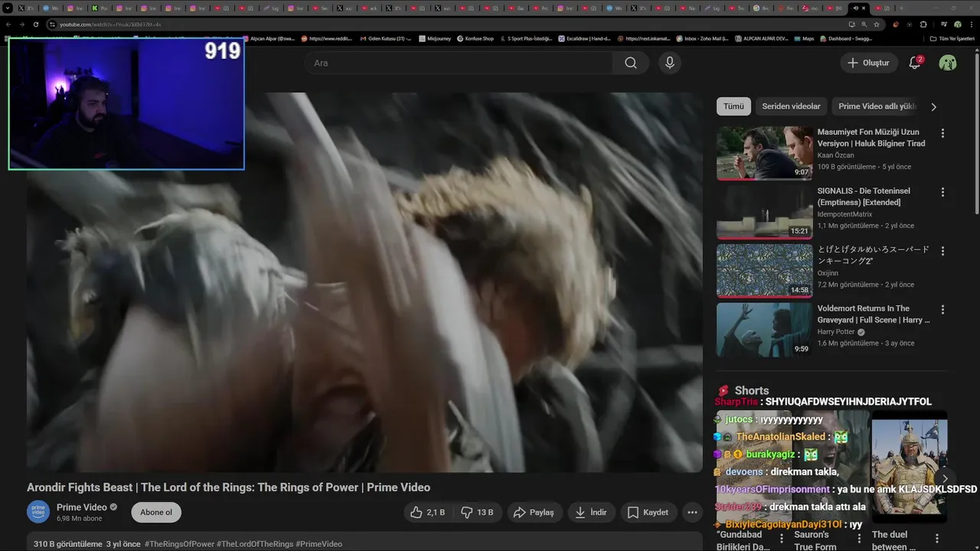
Task: Reload the page with the refresh icon
Action: pos(36,24)
